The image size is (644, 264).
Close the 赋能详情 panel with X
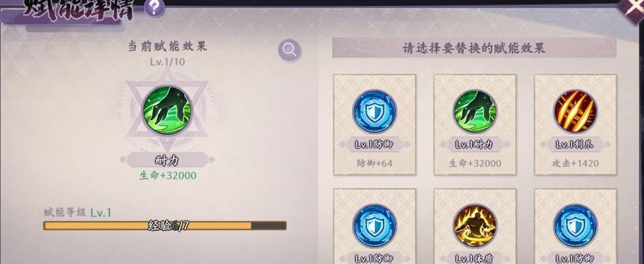pos(635,8)
